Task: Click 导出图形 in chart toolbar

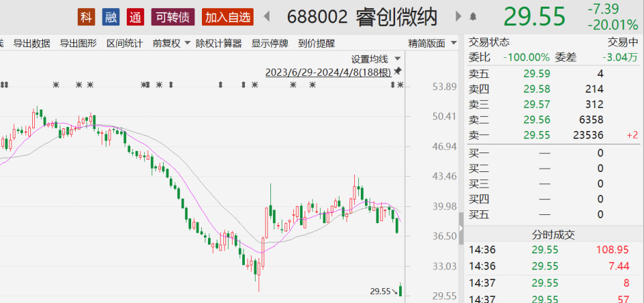Action: coord(78,44)
